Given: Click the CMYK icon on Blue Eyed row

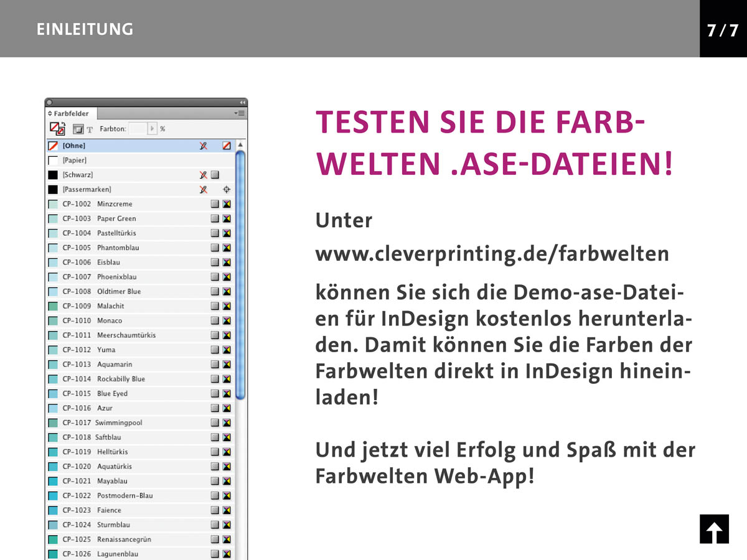Looking at the screenshot, I should coord(227,393).
